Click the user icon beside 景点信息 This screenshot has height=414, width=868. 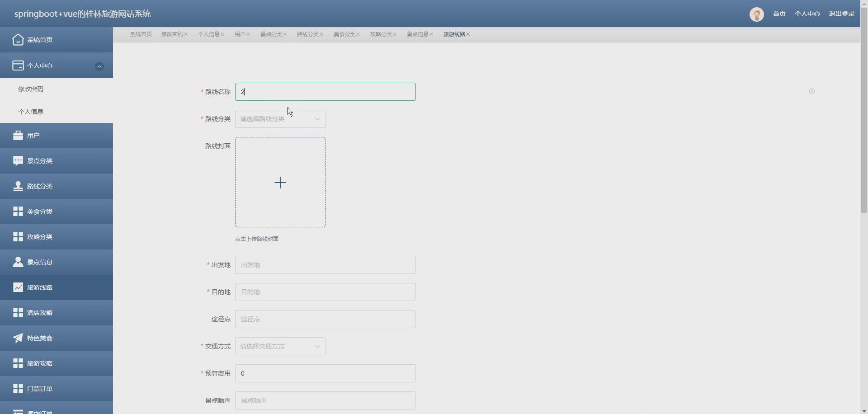coord(18,262)
